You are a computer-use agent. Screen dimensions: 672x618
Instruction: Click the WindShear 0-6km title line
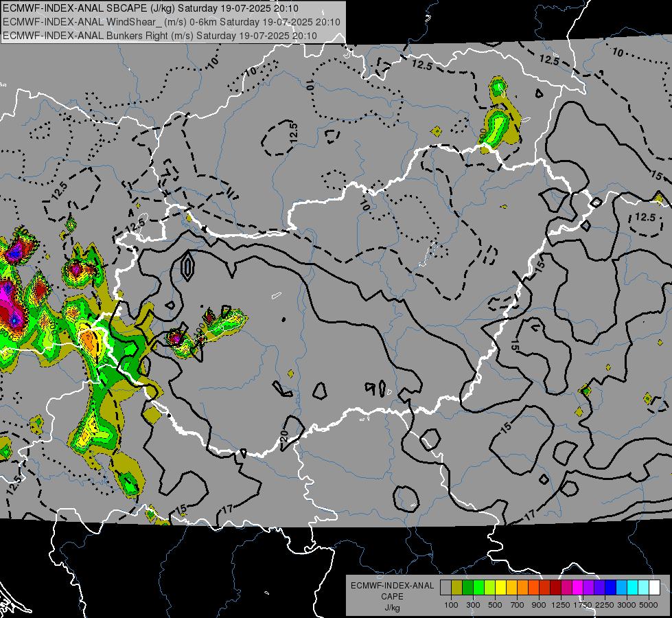tap(172, 22)
